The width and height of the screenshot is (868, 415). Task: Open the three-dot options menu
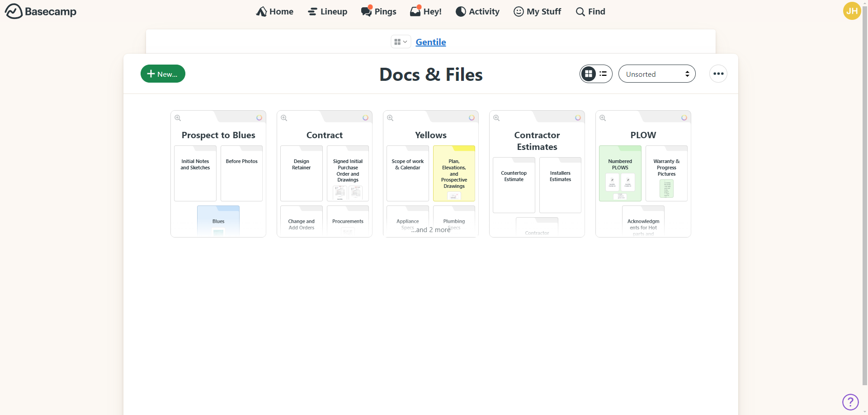(x=718, y=74)
